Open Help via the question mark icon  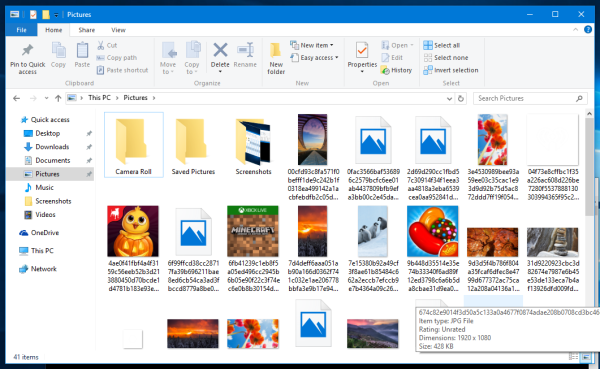click(588, 29)
